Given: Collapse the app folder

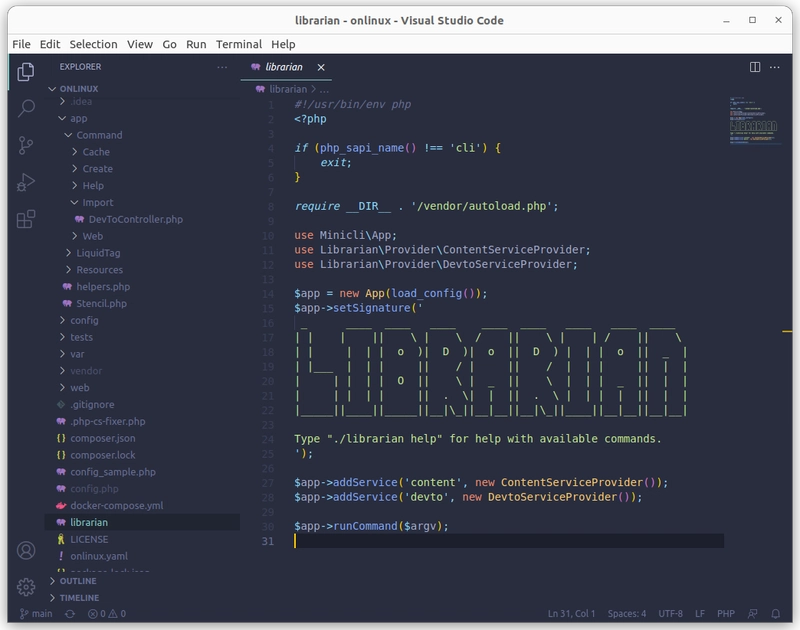Looking at the screenshot, I should click(x=79, y=118).
